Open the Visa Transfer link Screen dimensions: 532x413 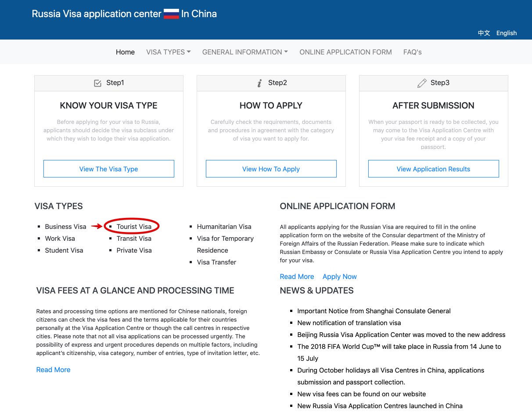(x=216, y=262)
